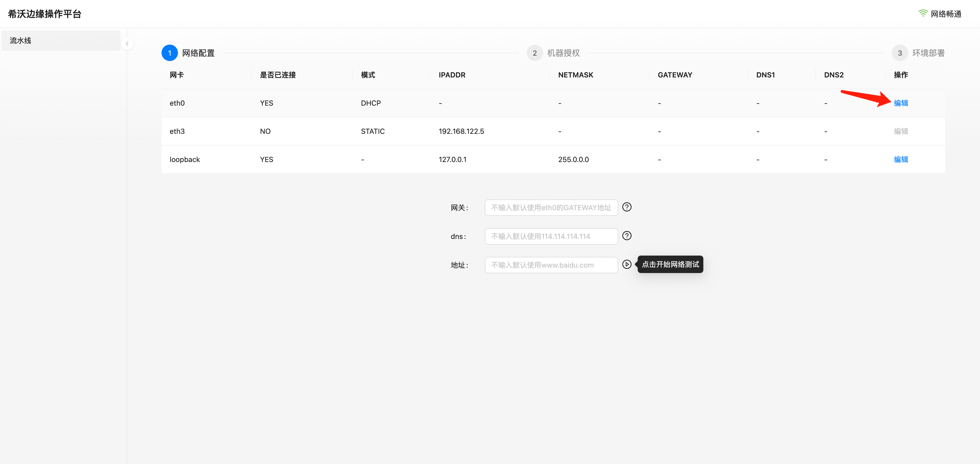The height and width of the screenshot is (464, 980).
Task: Click the gateway help question-mark icon
Action: coord(627,207)
